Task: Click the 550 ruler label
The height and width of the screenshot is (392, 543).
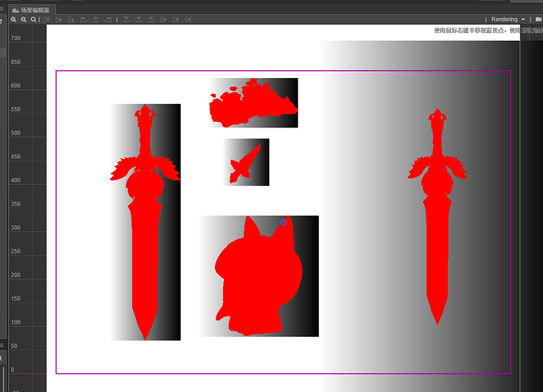Action: tap(16, 109)
